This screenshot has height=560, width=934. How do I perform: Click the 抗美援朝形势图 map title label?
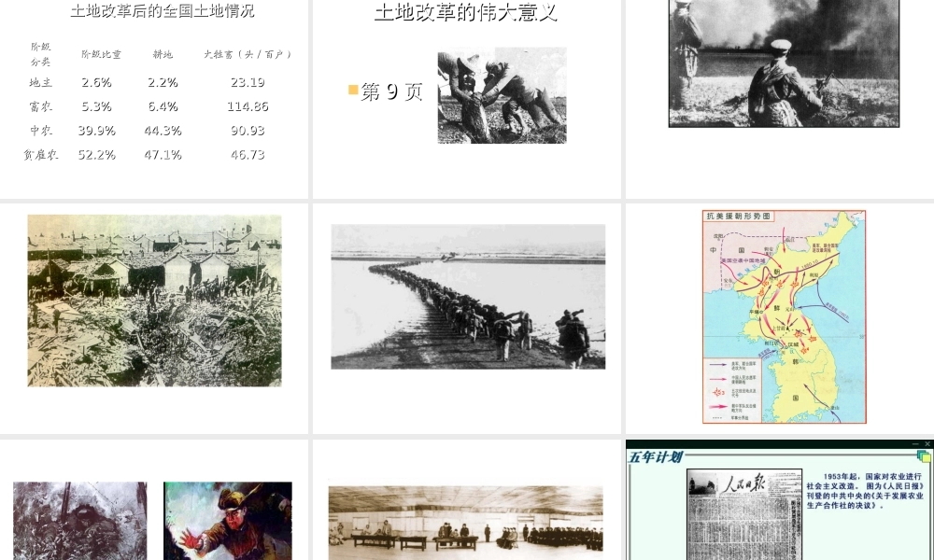(x=739, y=216)
